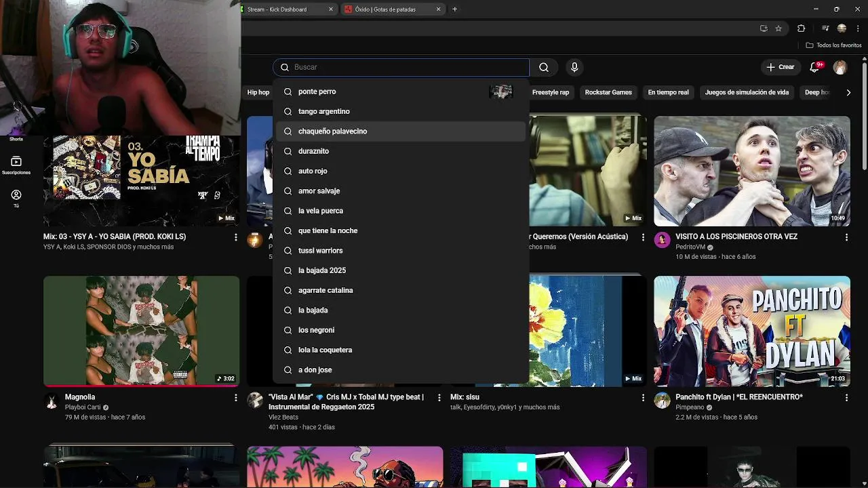
Task: Open options for Visito a los Piscineros video
Action: (x=846, y=237)
